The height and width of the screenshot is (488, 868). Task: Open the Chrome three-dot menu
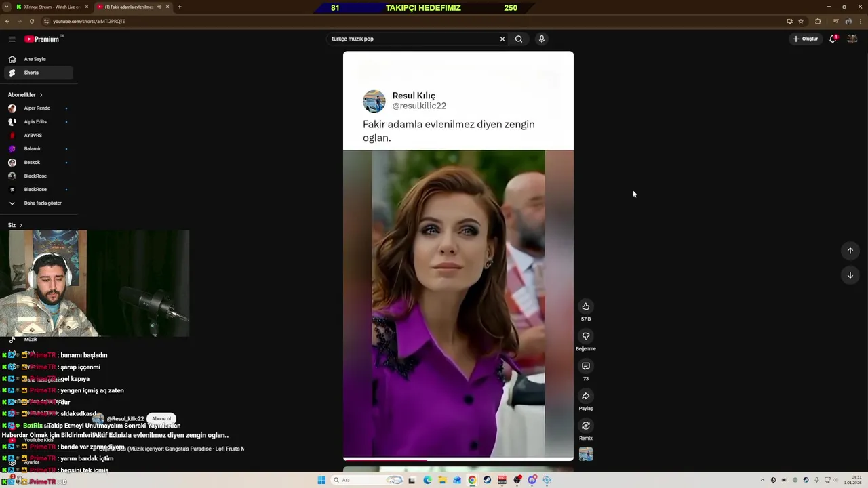tap(861, 21)
